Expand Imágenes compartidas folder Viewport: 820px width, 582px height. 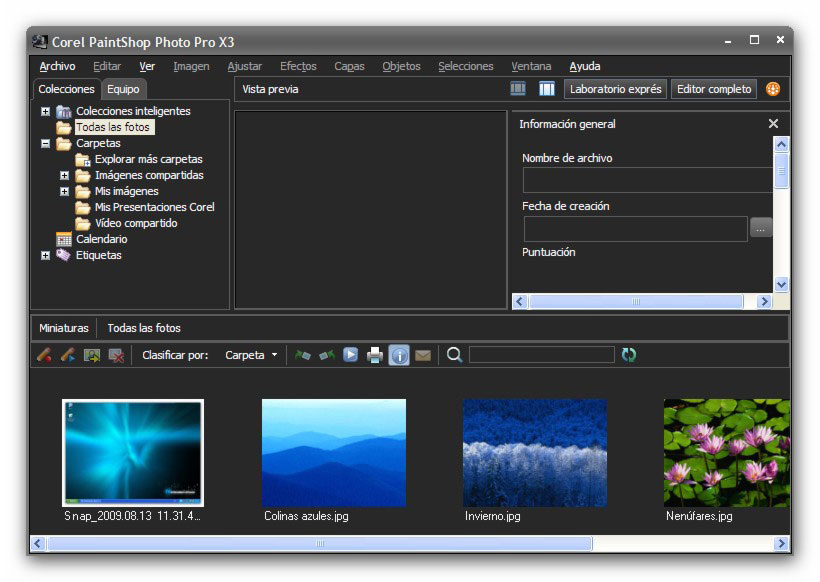click(64, 175)
